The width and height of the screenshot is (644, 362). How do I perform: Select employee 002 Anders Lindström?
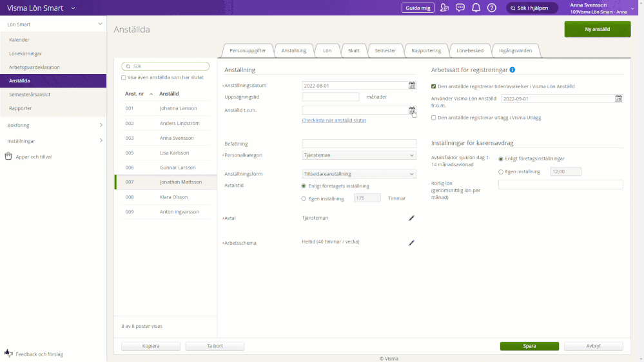click(x=166, y=123)
